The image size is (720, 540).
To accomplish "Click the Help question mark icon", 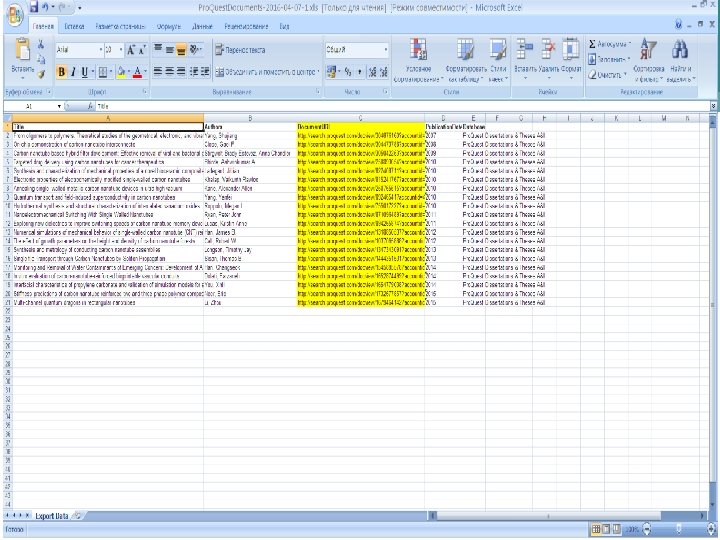I will [679, 25].
